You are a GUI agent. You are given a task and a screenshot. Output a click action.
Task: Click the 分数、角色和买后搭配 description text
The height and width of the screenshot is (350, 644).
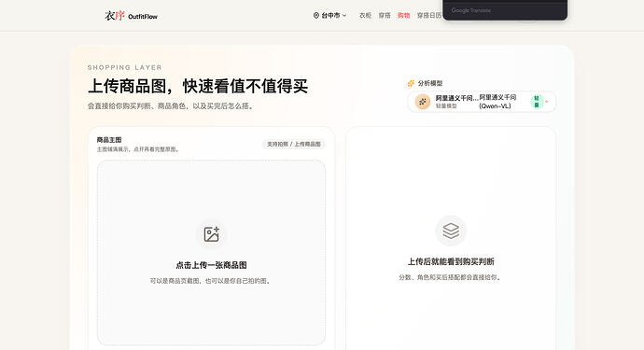(451, 277)
